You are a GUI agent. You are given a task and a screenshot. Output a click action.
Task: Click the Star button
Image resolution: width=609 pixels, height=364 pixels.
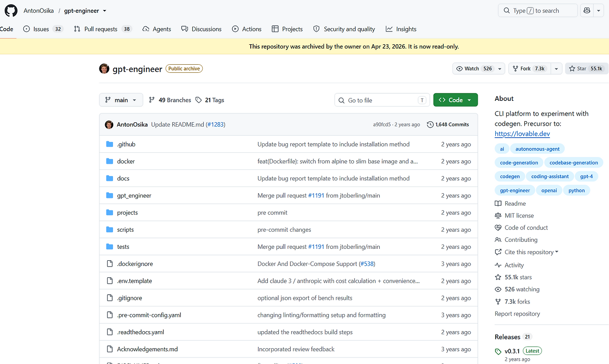587,69
